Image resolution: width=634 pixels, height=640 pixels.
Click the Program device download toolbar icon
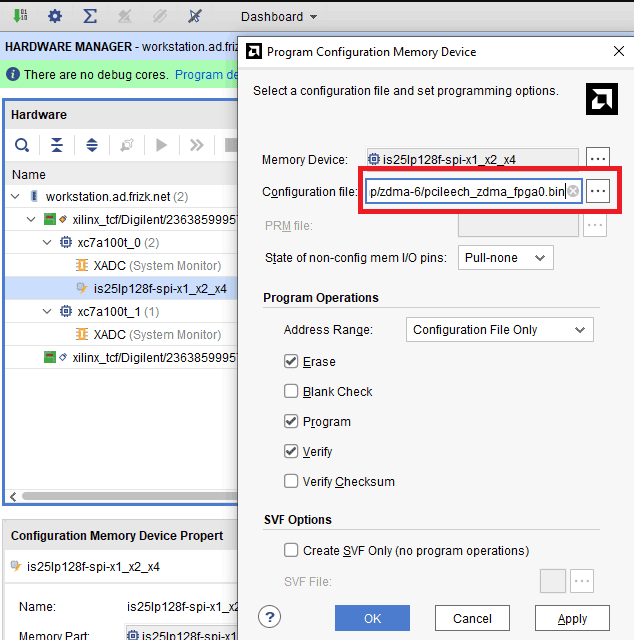(19, 16)
